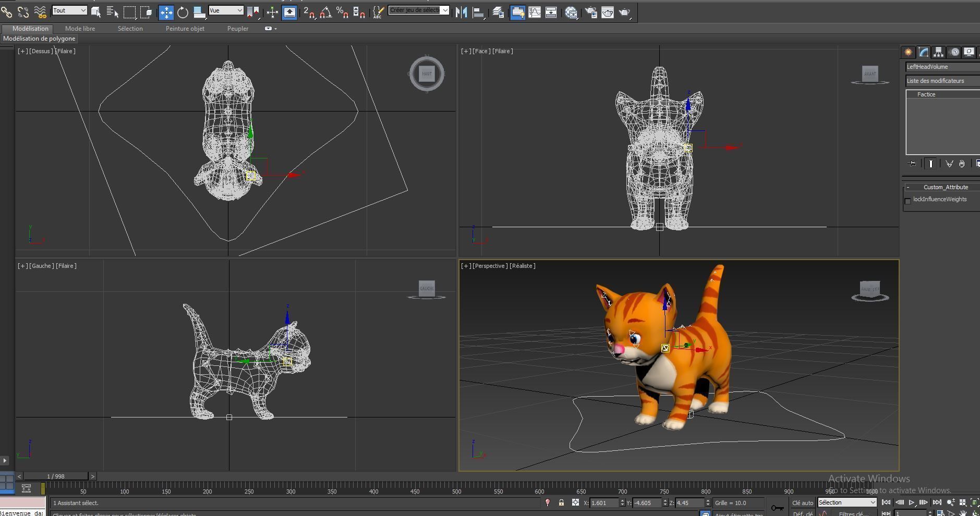Open [Réaliste] shading menu in Perspective viewport
Viewport: 980px width, 516px height.
tap(522, 266)
